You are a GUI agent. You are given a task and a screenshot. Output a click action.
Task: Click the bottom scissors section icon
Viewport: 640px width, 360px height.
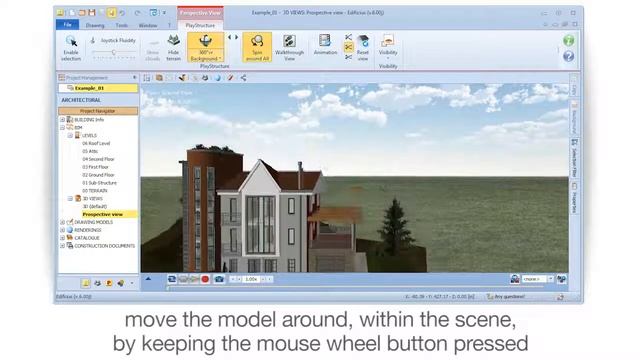click(348, 58)
